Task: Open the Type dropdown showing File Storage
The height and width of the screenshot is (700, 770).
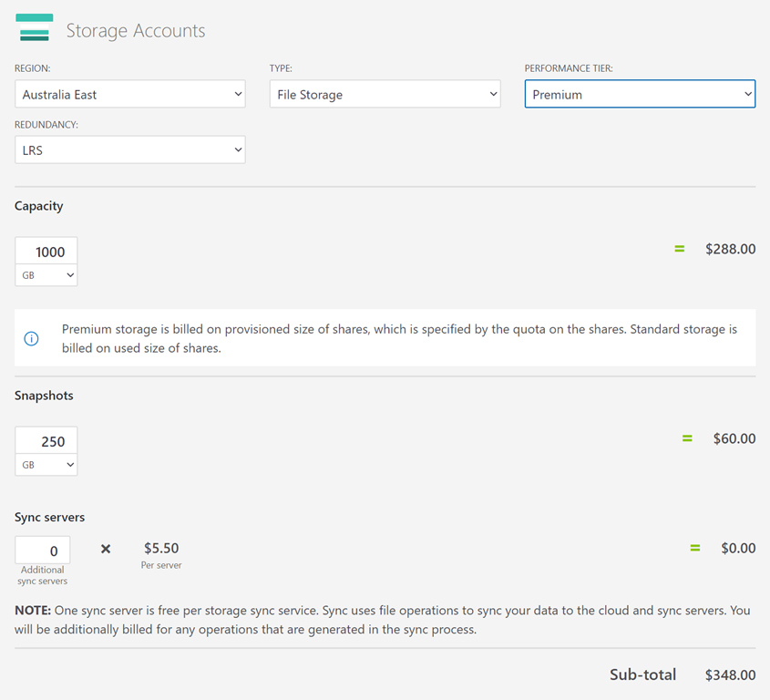Action: coord(385,95)
